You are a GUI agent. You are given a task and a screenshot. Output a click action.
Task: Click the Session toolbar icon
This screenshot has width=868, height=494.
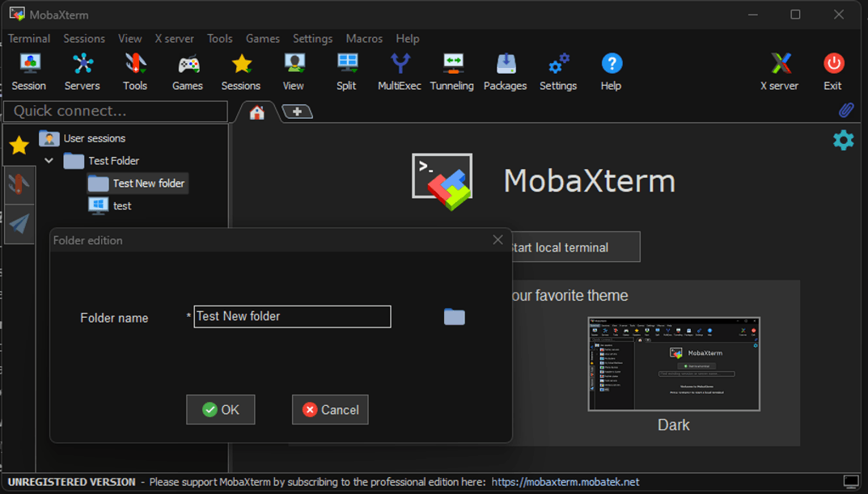[x=29, y=71]
